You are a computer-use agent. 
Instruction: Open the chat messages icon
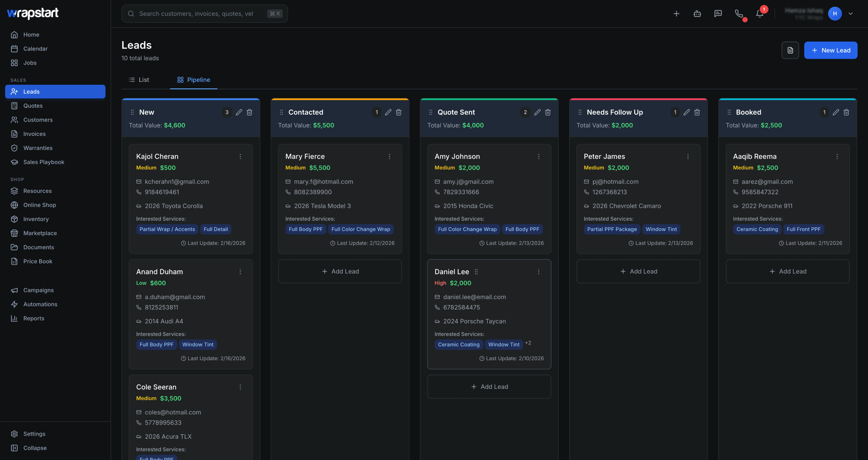point(718,14)
